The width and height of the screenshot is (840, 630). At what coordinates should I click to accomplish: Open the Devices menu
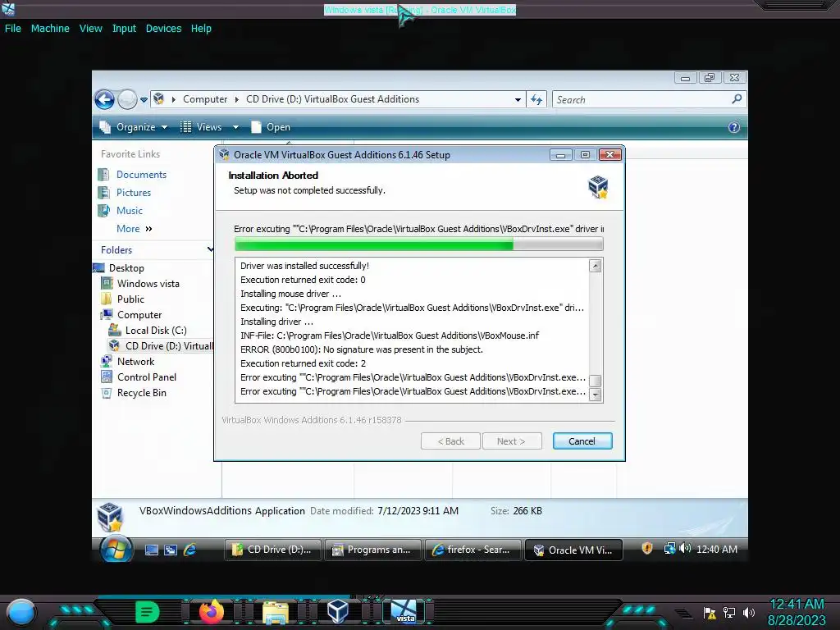pos(163,29)
